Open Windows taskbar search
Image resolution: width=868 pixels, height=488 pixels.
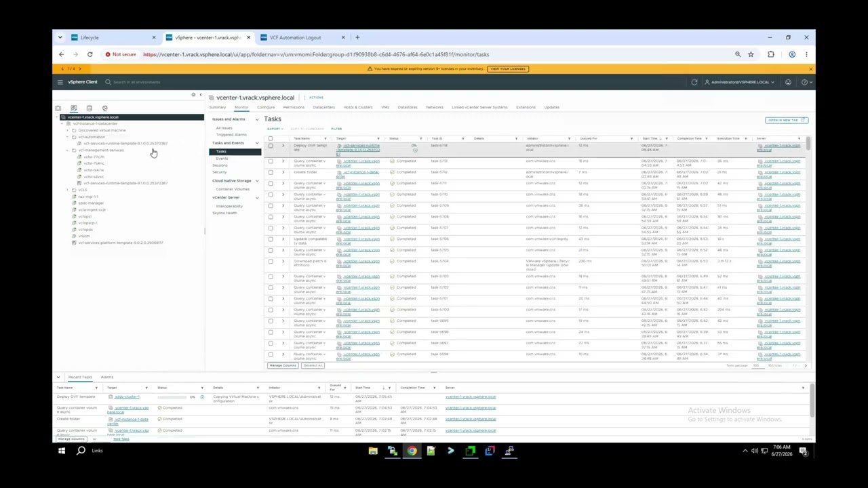click(81, 451)
